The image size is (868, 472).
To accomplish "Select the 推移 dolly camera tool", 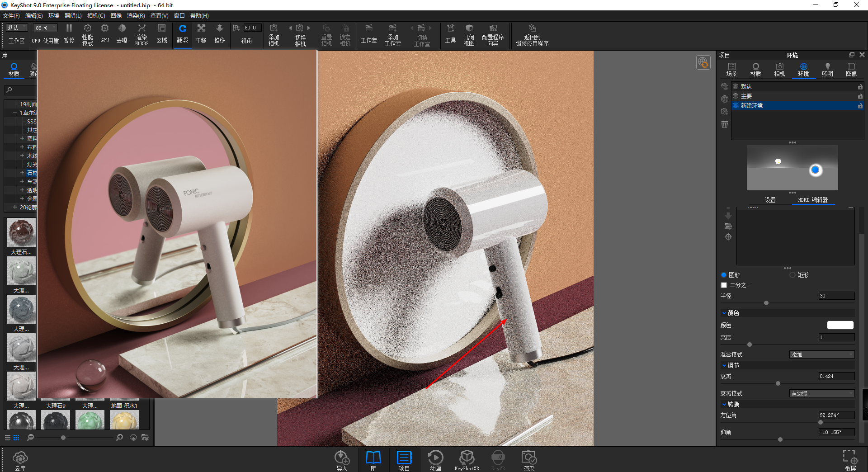I will [x=220, y=34].
